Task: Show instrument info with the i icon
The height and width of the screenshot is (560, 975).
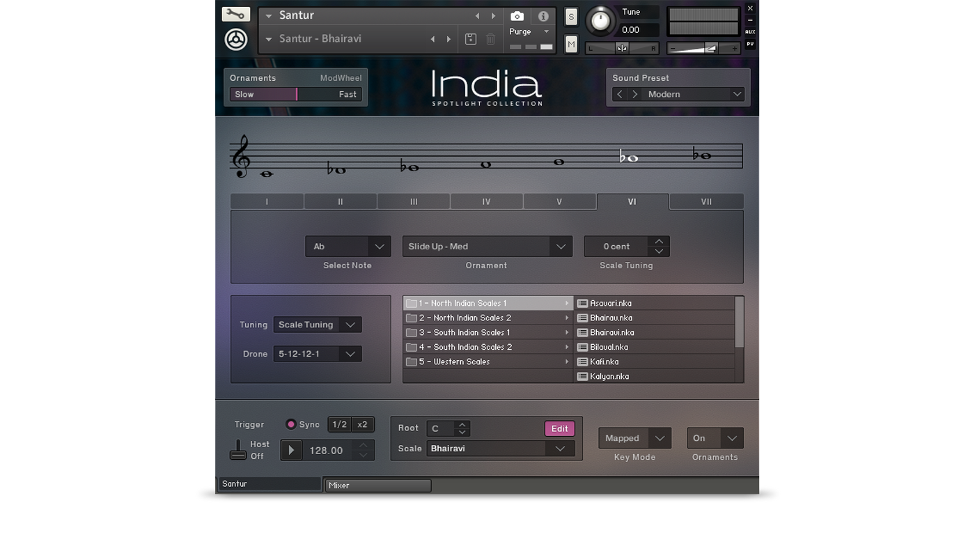Action: pyautogui.click(x=543, y=16)
